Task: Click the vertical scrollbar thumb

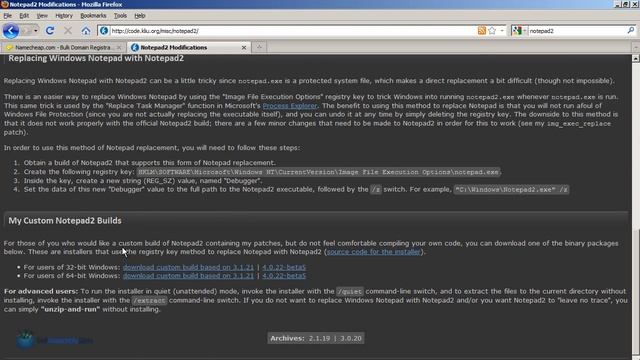Action: pyautogui.click(x=636, y=292)
